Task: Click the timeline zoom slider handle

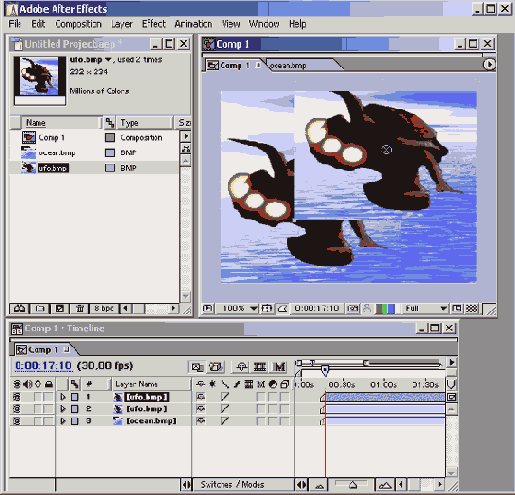Action: pos(353,485)
